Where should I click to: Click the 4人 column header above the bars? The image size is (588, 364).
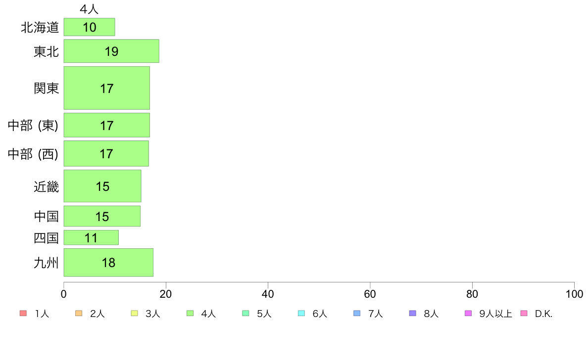(x=89, y=9)
